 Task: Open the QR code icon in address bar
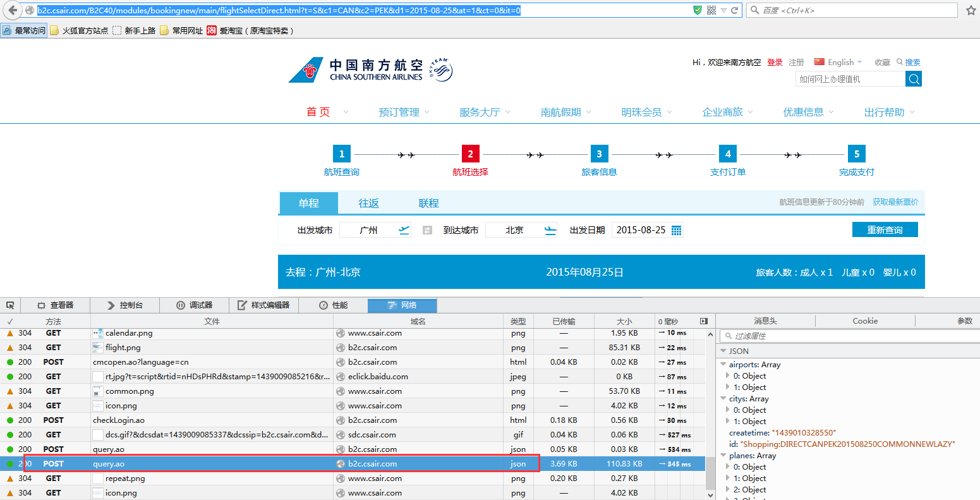coord(711,10)
